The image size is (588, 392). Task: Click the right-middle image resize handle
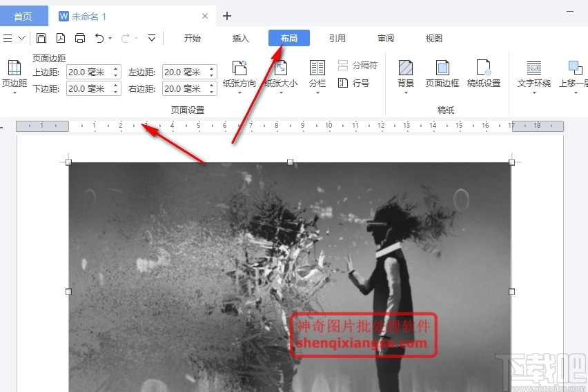pyautogui.click(x=511, y=291)
